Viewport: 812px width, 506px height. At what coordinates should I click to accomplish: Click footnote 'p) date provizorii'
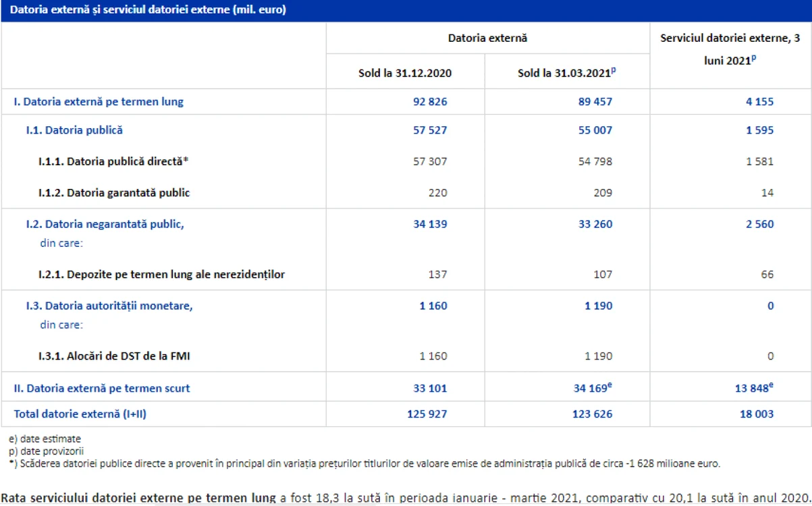[47, 451]
